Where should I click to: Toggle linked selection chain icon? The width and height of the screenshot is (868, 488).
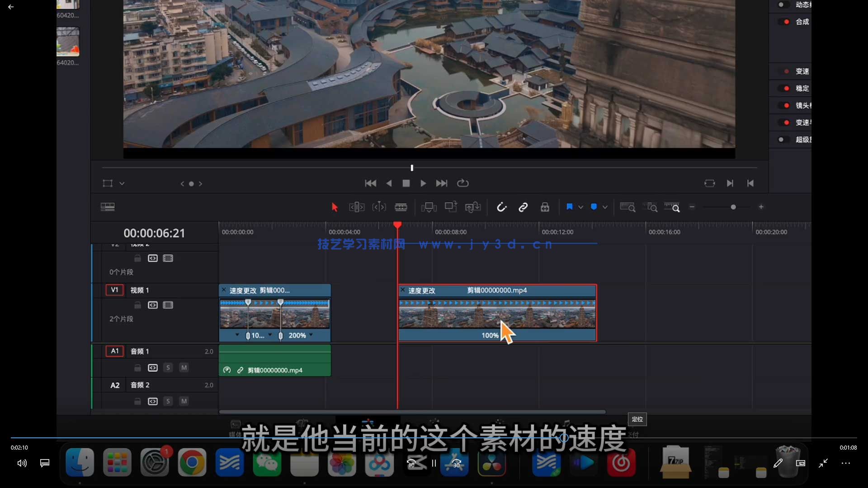tap(523, 207)
